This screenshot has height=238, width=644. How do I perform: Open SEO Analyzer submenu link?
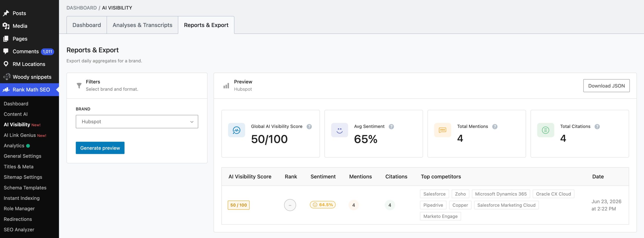pos(19,229)
